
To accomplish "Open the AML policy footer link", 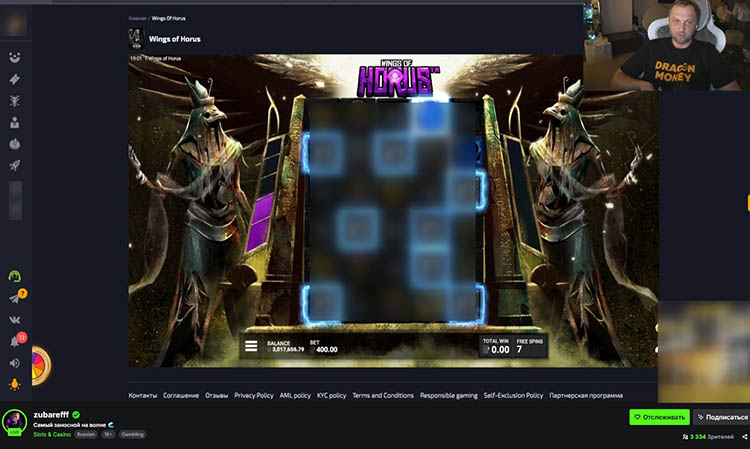I will click(x=295, y=395).
